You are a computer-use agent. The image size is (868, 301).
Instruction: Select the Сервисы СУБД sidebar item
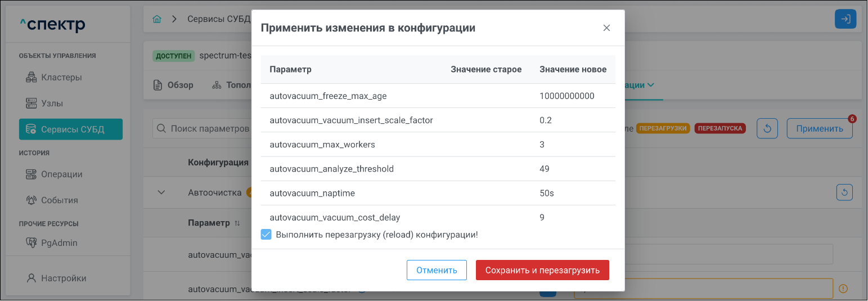tap(70, 129)
